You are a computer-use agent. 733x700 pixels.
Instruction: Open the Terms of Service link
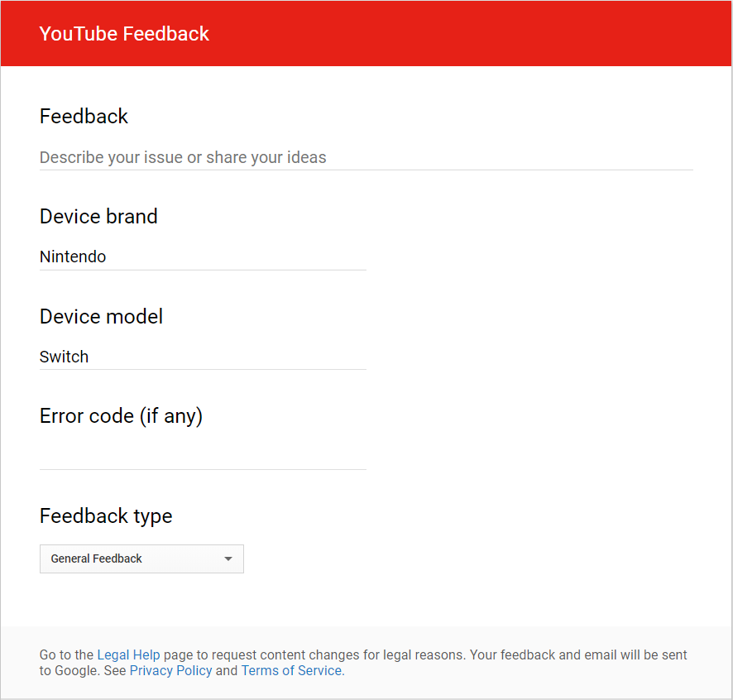tap(291, 670)
